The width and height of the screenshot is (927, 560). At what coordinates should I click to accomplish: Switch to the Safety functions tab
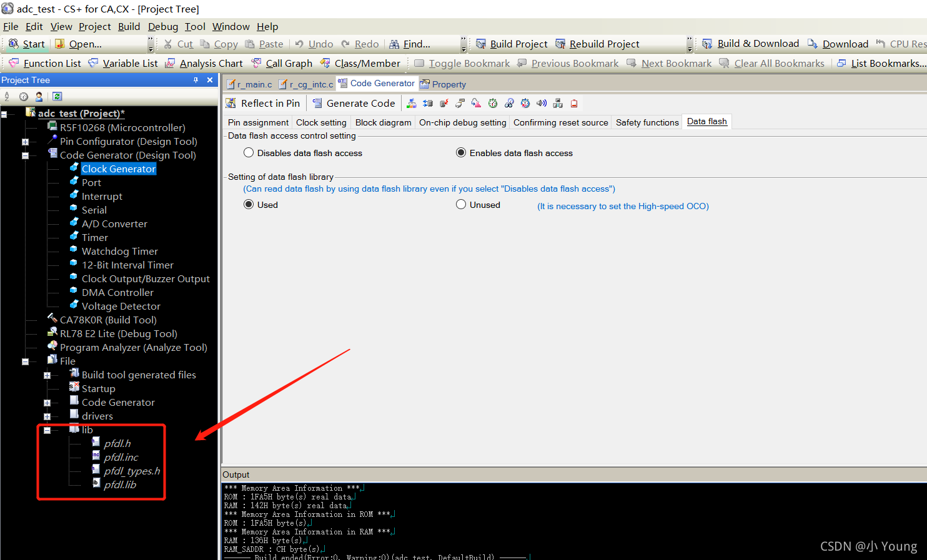[x=647, y=122]
